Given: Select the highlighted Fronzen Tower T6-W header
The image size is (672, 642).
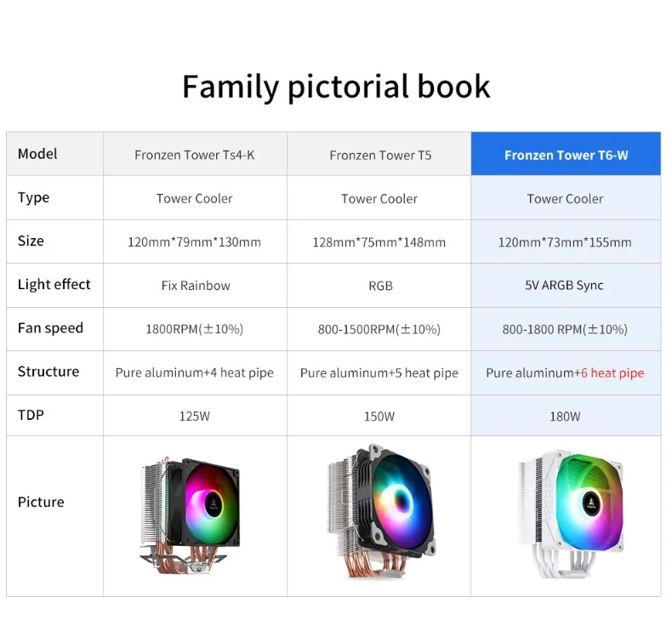Looking at the screenshot, I should tap(566, 155).
